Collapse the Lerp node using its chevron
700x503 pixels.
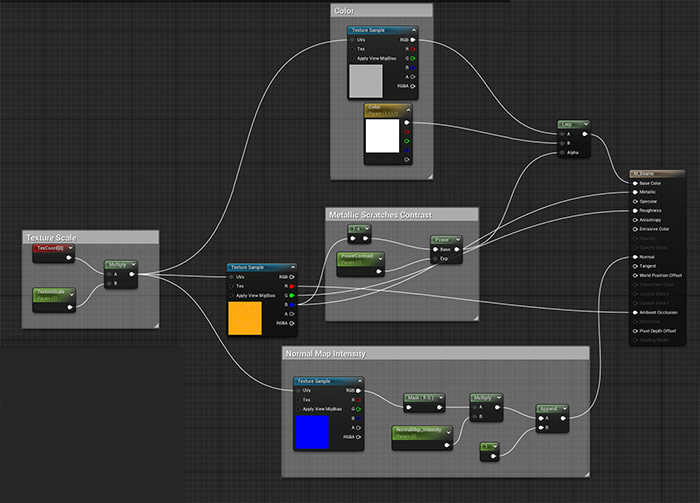click(x=586, y=124)
